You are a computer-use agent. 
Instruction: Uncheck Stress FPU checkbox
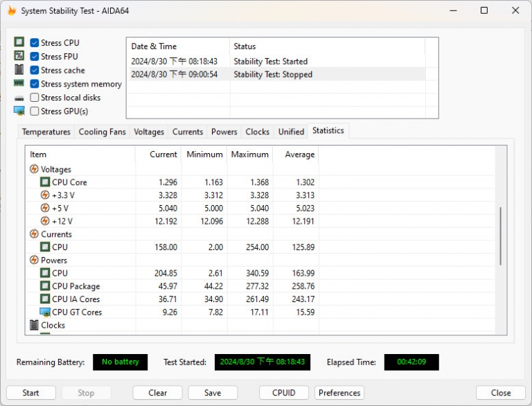(x=34, y=56)
